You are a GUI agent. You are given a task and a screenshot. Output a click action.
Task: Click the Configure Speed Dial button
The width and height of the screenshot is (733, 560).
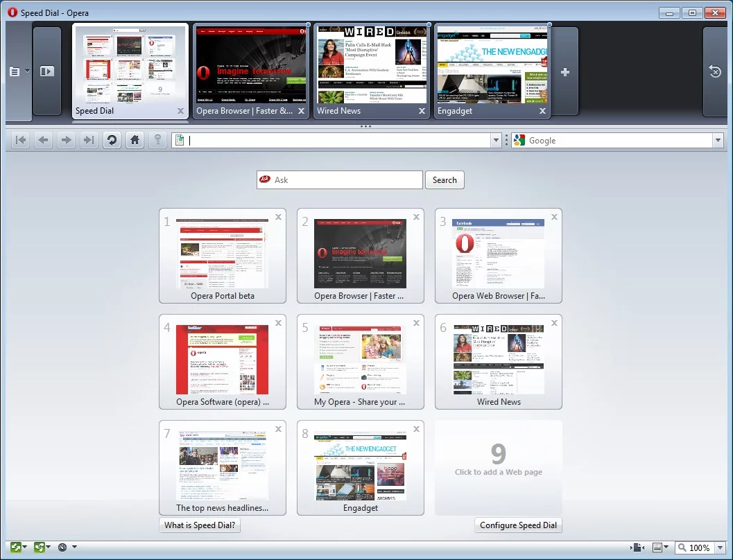coord(518,525)
